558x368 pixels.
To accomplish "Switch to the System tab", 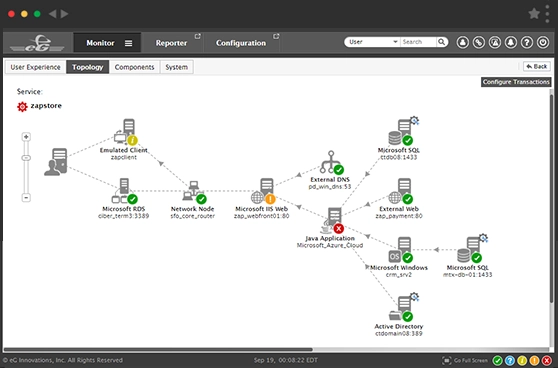I will point(177,67).
